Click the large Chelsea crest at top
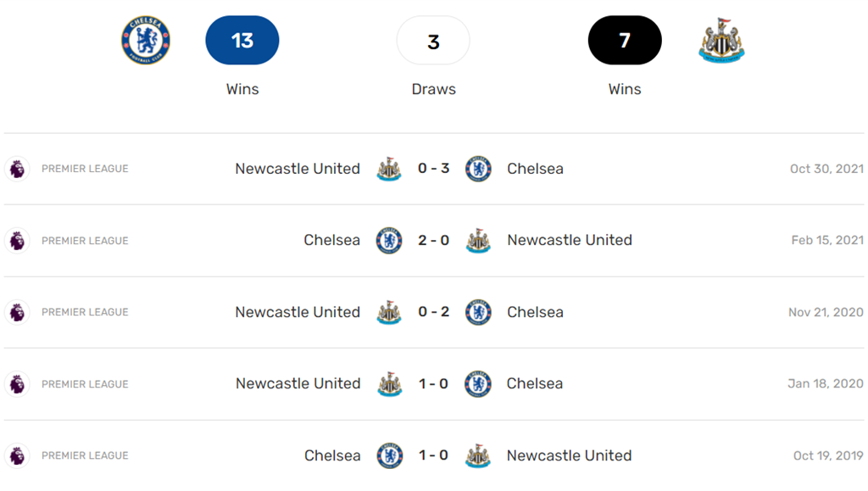 click(x=146, y=41)
